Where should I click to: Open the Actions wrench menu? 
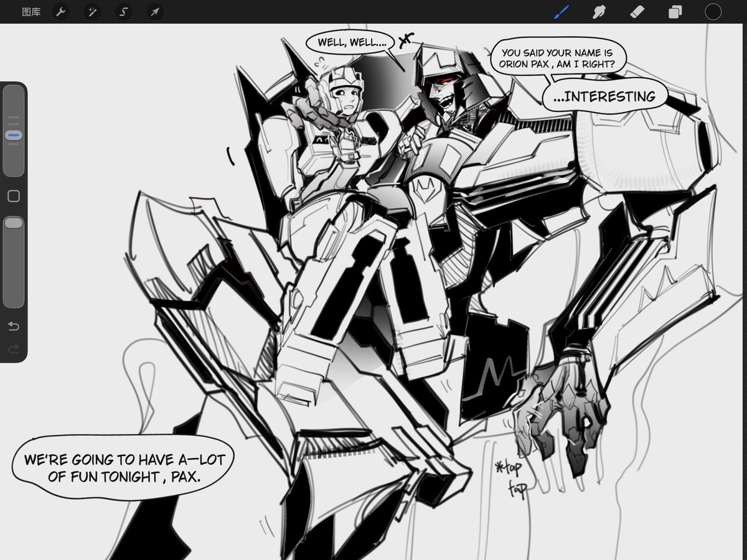point(61,12)
